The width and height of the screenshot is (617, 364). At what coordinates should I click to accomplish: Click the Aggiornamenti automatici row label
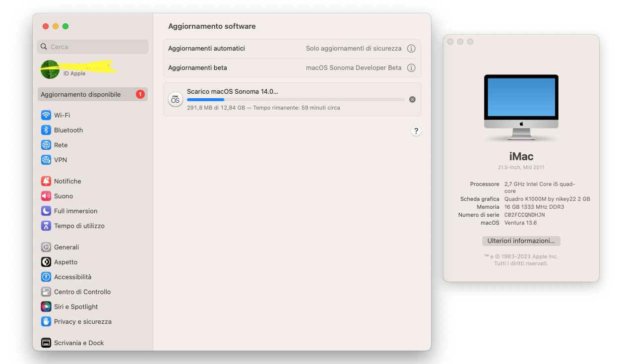pos(206,49)
